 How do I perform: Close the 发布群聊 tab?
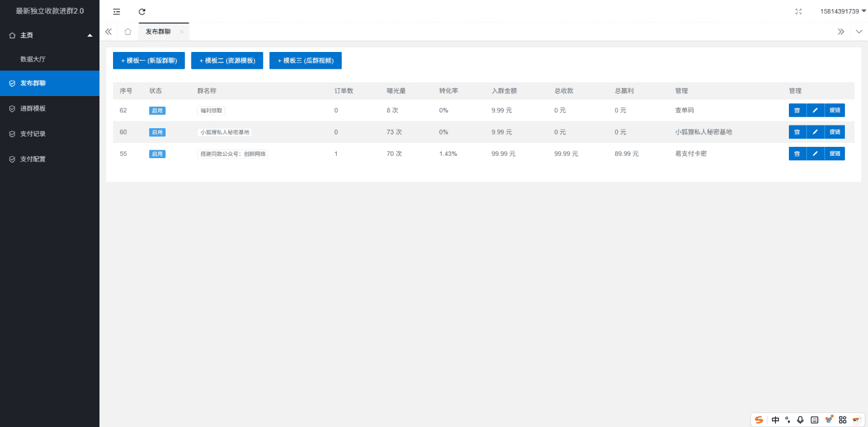pyautogui.click(x=181, y=32)
